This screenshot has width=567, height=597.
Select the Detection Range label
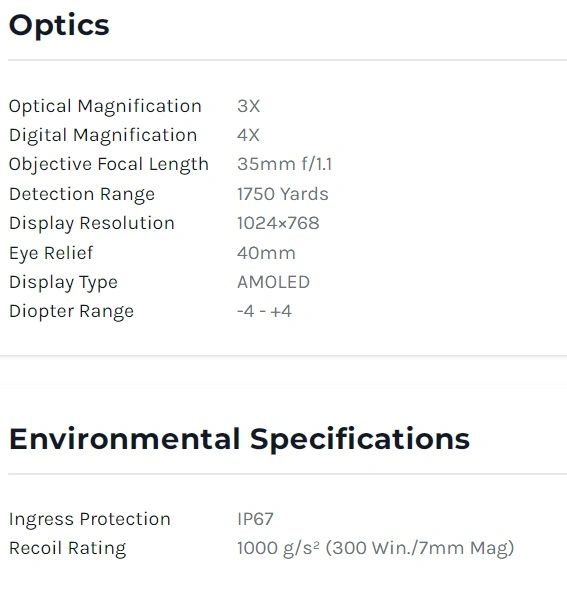[x=82, y=195]
